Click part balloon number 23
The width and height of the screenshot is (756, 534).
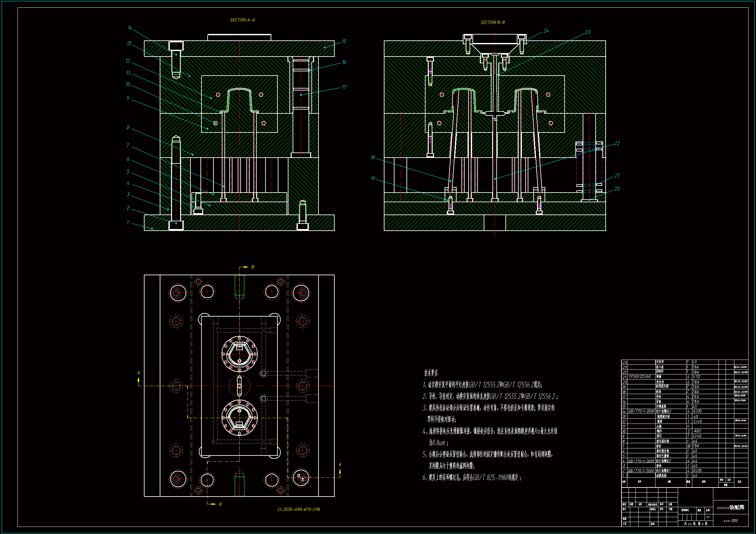click(x=588, y=32)
